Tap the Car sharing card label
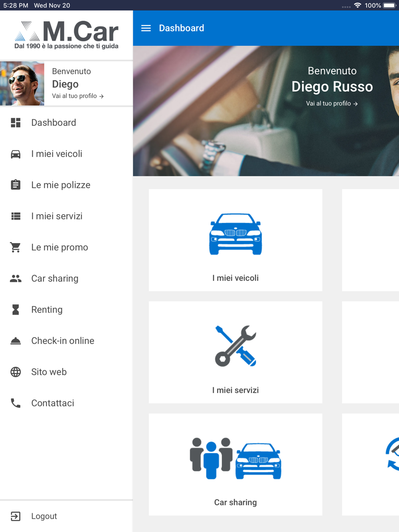 pos(235,502)
